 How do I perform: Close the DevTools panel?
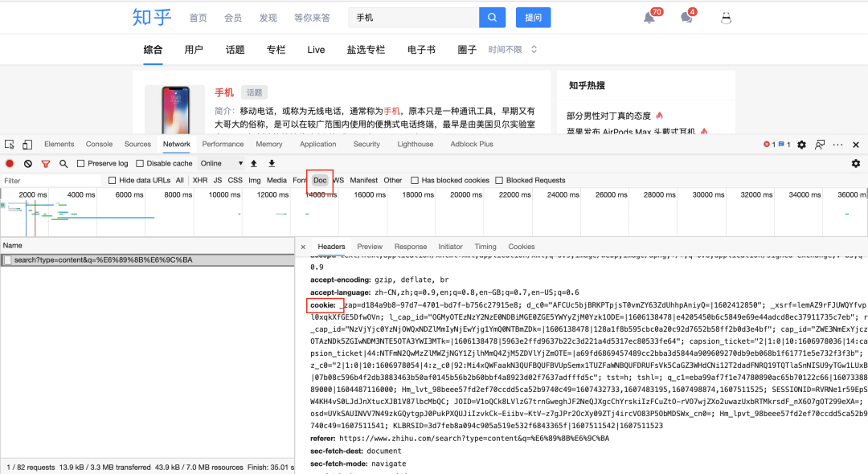point(856,145)
